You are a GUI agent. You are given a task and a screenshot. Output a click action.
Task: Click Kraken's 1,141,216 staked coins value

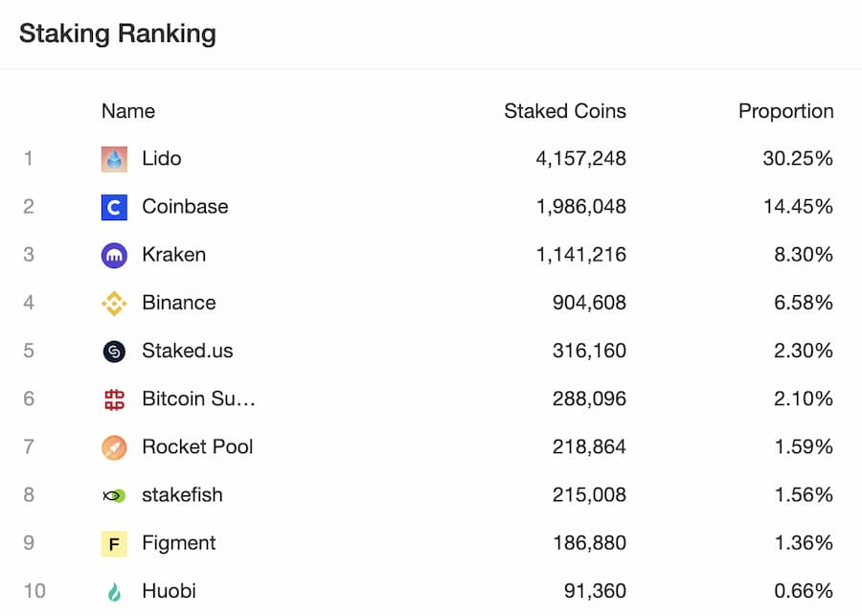(x=581, y=254)
